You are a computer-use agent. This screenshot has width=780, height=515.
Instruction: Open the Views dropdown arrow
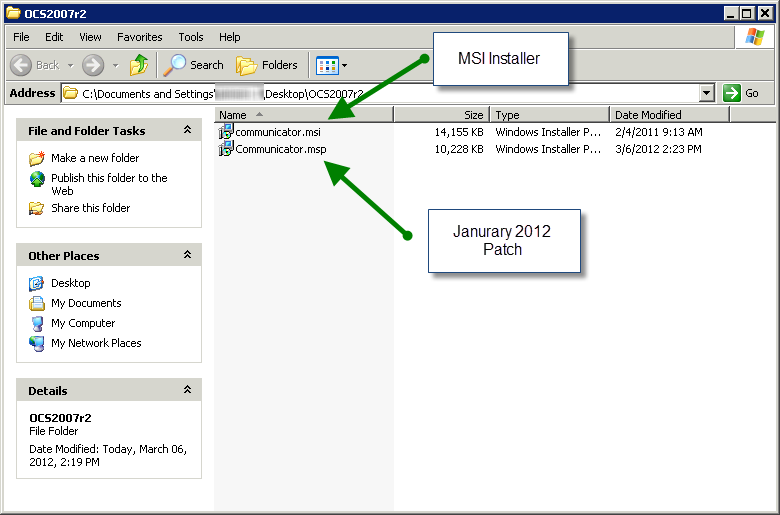(345, 65)
